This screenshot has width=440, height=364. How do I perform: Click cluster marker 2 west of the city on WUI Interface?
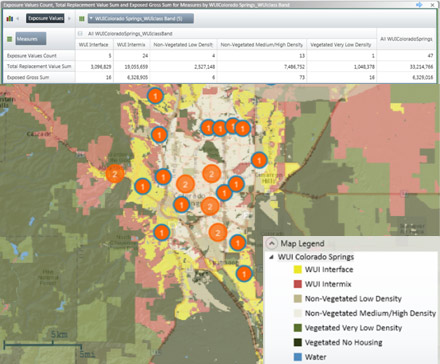[x=115, y=174]
